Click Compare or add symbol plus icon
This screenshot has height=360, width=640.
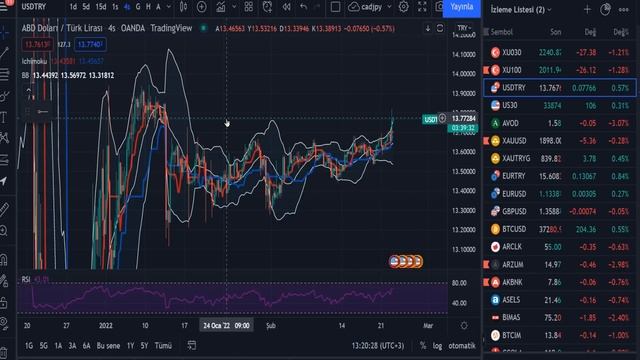click(201, 7)
